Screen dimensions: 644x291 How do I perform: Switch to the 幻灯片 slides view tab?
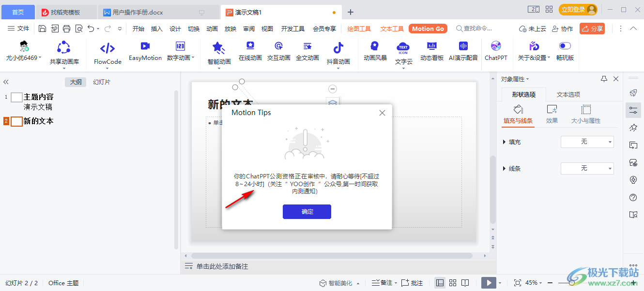point(102,82)
